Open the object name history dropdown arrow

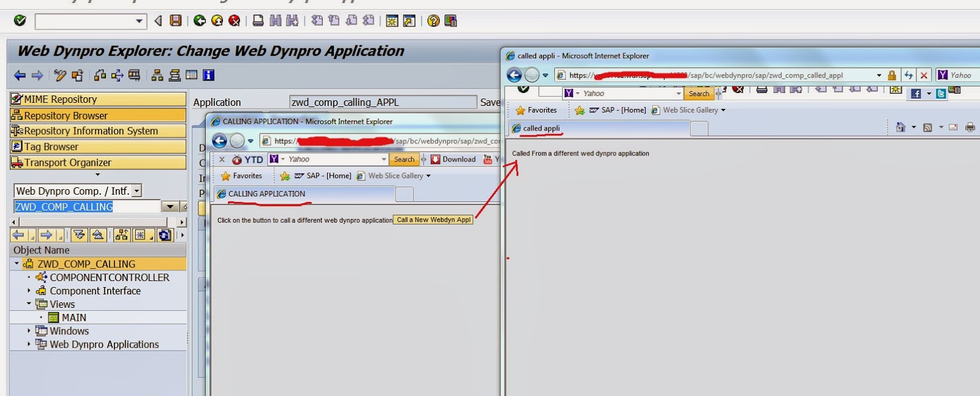[x=170, y=207]
